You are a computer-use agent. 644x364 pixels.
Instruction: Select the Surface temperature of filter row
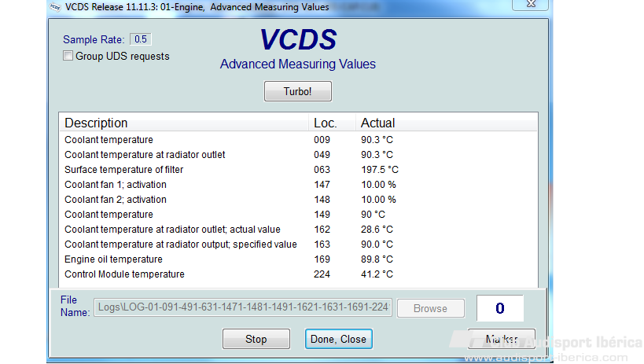pos(299,170)
